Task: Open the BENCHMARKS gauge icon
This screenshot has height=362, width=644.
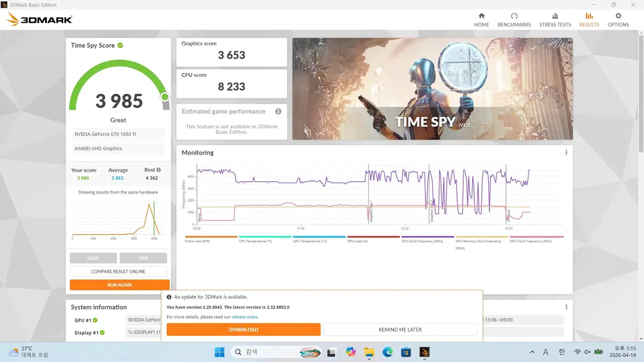Action: 514,16
